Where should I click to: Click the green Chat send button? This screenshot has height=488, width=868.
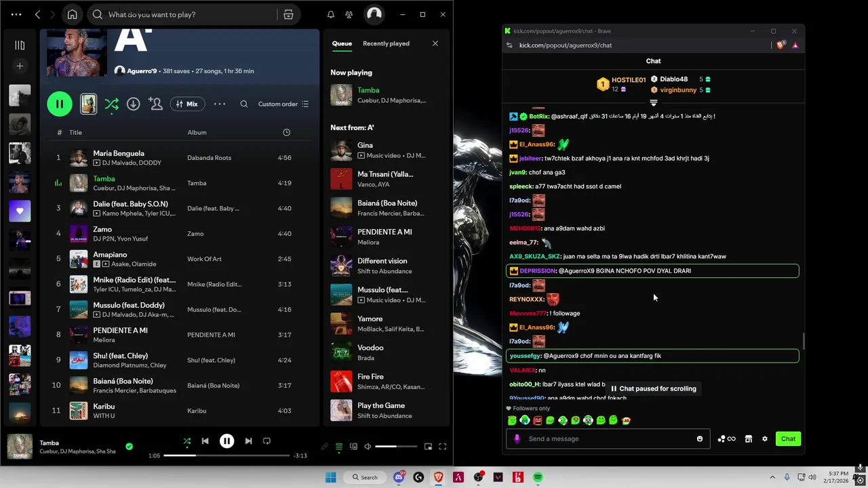pos(788,439)
